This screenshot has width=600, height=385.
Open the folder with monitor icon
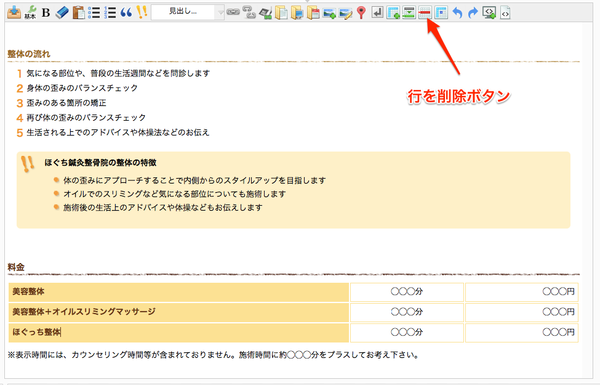click(297, 13)
